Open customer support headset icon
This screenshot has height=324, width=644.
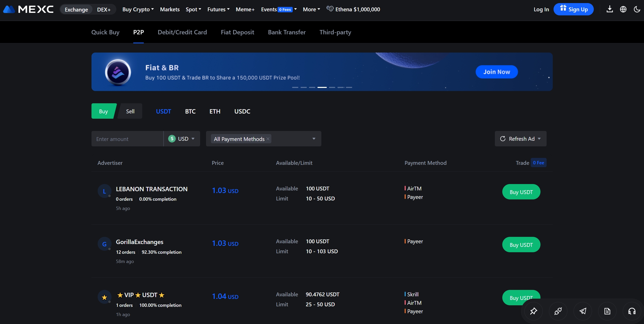(632, 311)
